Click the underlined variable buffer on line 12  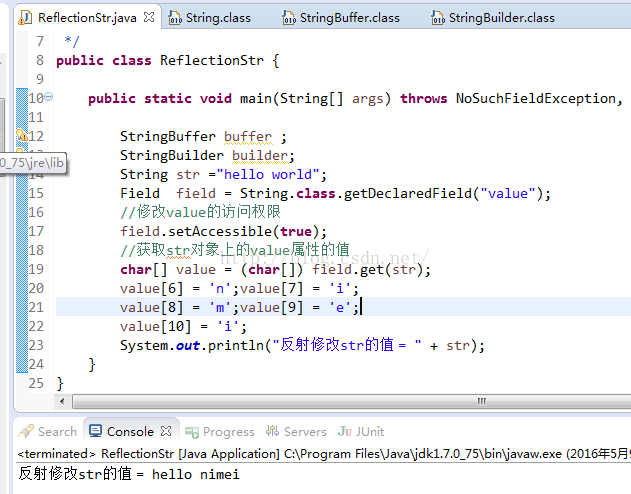[x=248, y=136]
